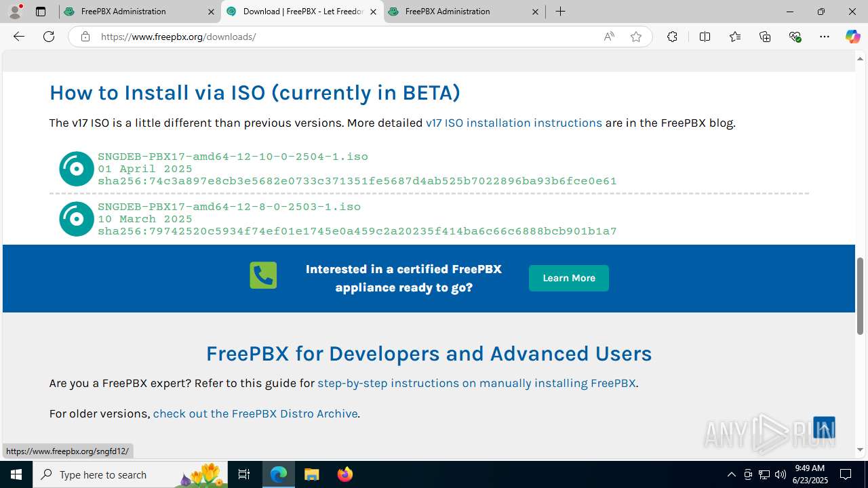Viewport: 868px width, 488px height.
Task: Open Task View on the taskbar
Action: pos(244,474)
